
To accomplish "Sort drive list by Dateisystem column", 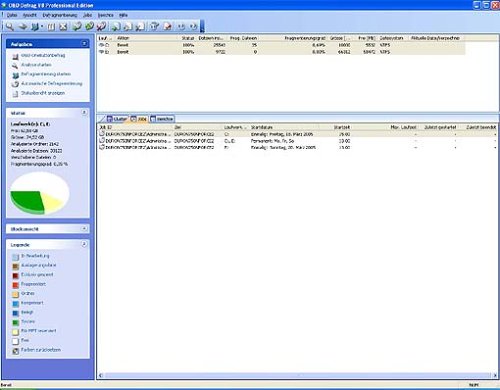I will (x=393, y=38).
